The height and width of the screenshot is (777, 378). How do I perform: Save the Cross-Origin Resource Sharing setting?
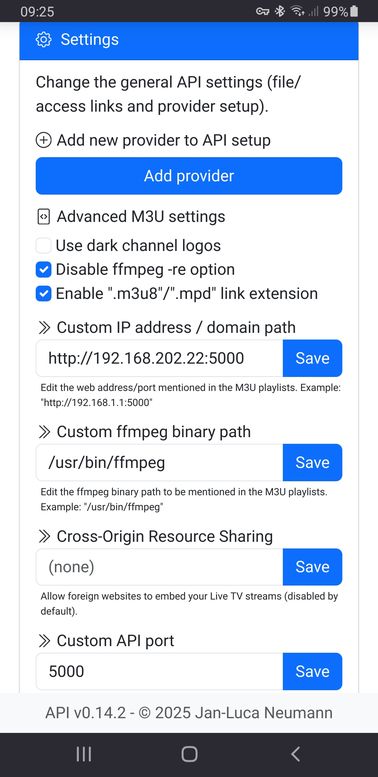[312, 567]
